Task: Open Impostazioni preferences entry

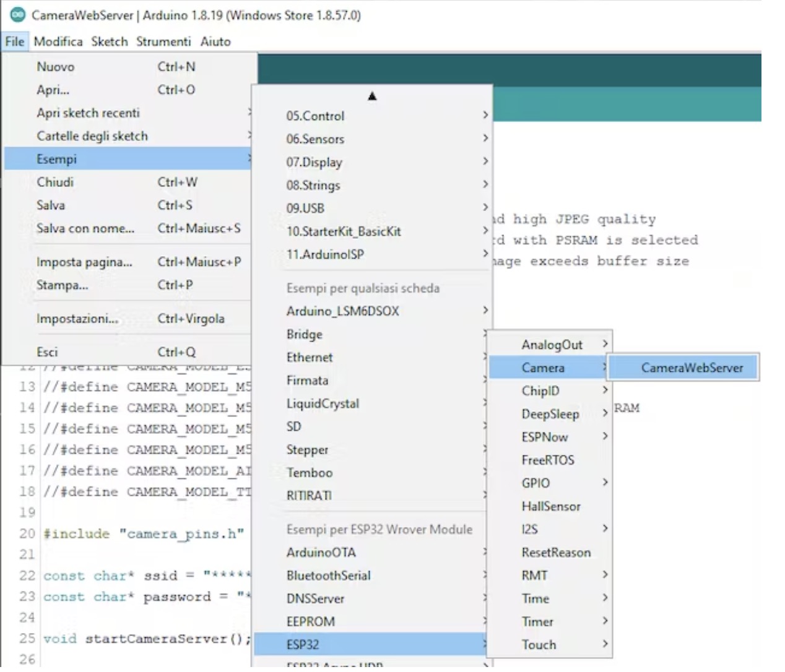Action: point(77,319)
